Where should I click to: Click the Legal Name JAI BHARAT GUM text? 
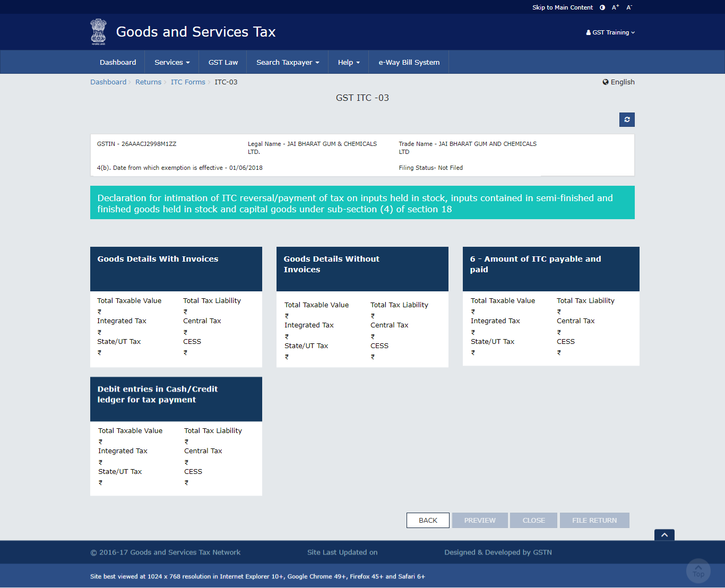coord(312,148)
